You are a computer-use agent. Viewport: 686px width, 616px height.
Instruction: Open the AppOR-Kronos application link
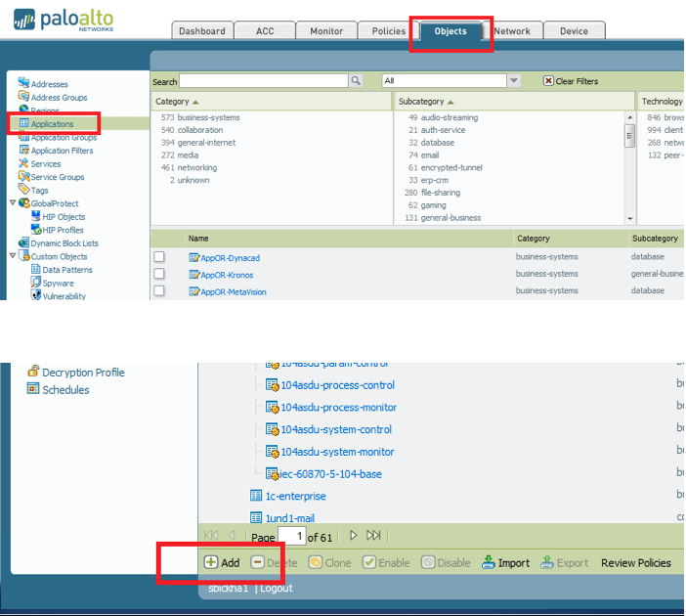pyautogui.click(x=227, y=275)
